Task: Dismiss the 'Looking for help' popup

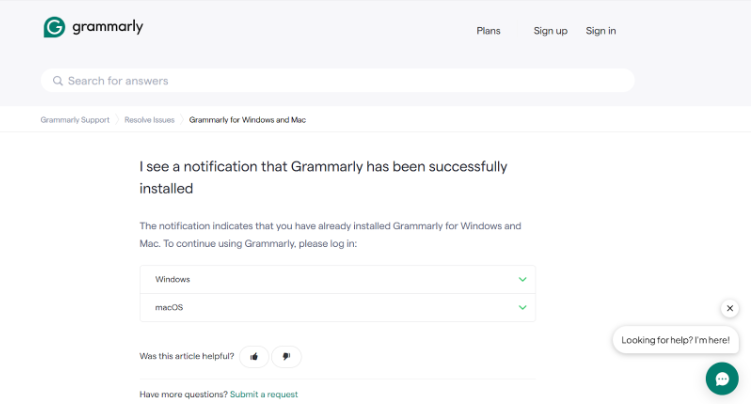Action: (x=729, y=308)
